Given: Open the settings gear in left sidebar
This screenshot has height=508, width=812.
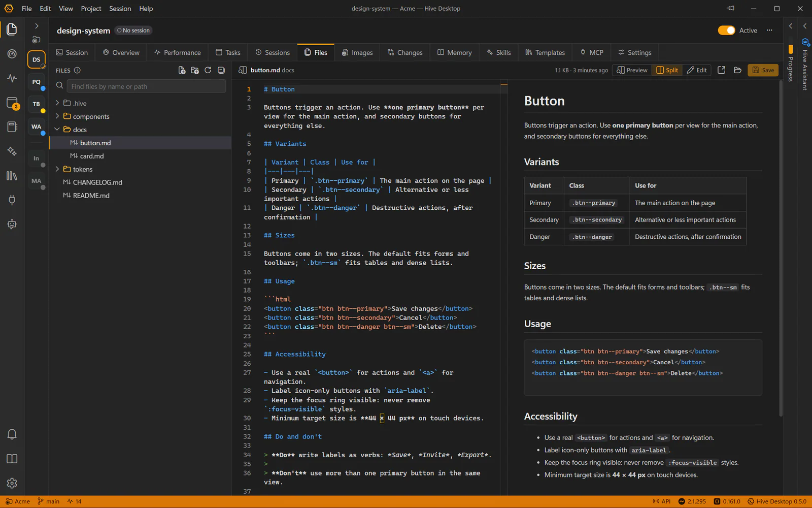Looking at the screenshot, I should (x=12, y=483).
